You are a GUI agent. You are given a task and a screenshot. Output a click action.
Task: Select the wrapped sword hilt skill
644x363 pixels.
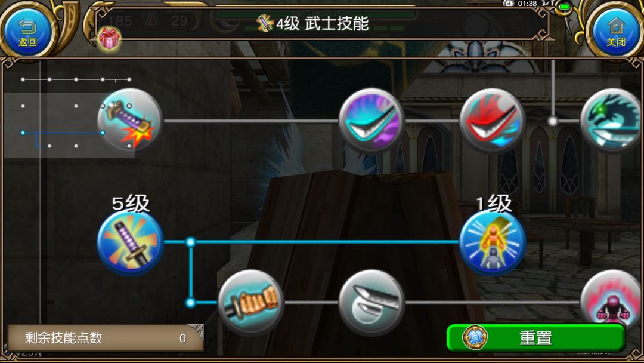pyautogui.click(x=250, y=303)
